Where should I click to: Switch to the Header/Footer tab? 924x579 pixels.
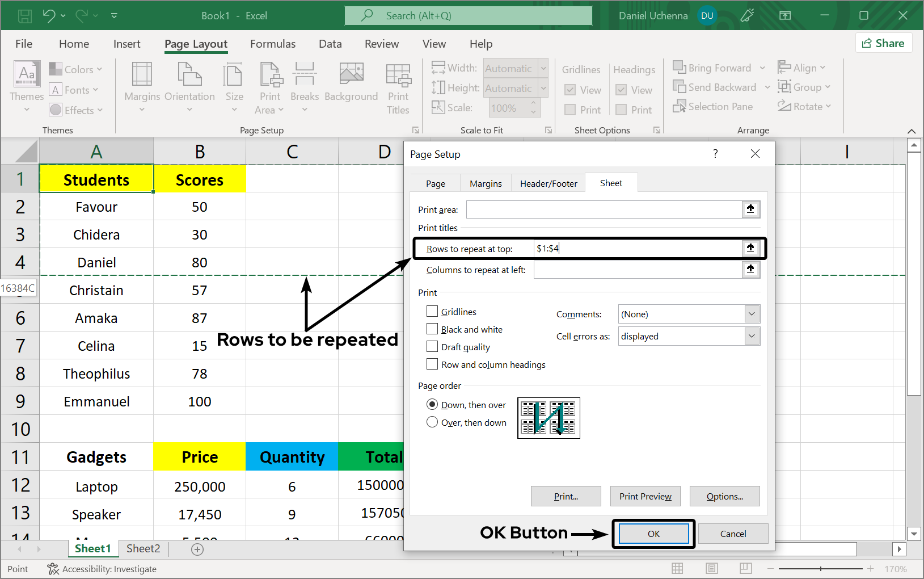click(x=549, y=183)
